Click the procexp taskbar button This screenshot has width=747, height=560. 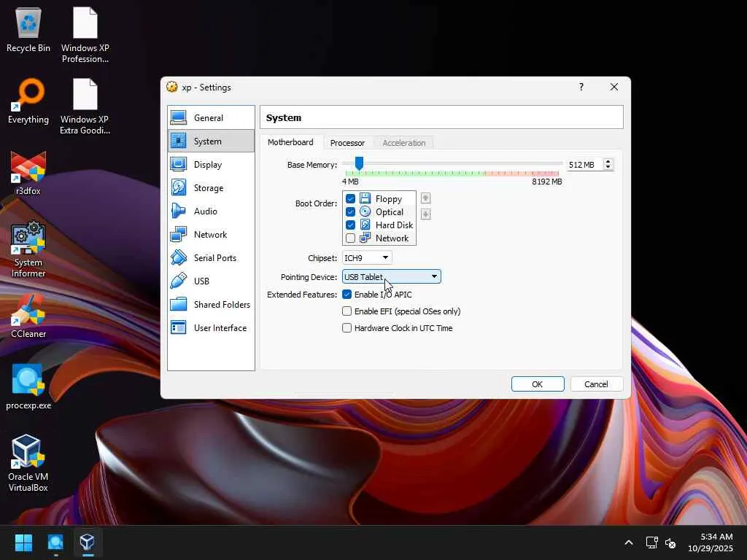(55, 542)
